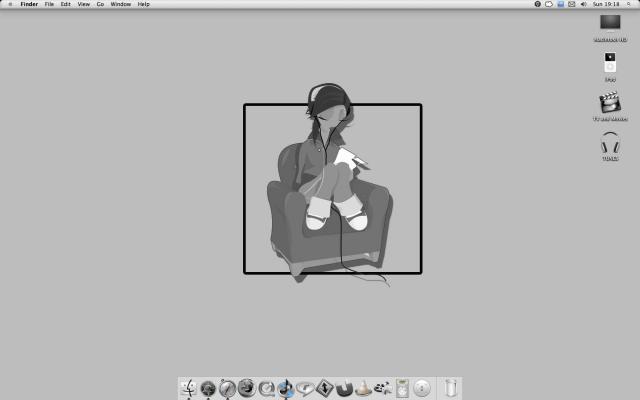This screenshot has width=640, height=400.
Task: Click the Finder icon in the Dock
Action: 189,388
